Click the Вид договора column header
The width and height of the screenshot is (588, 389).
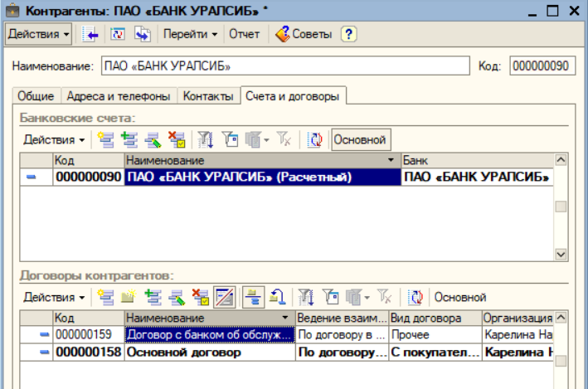tap(435, 318)
